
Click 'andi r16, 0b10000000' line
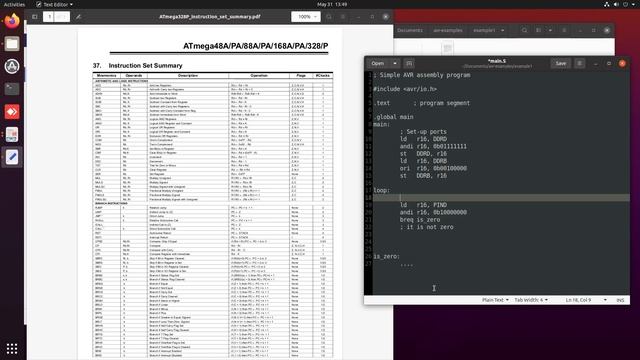pyautogui.click(x=433, y=212)
